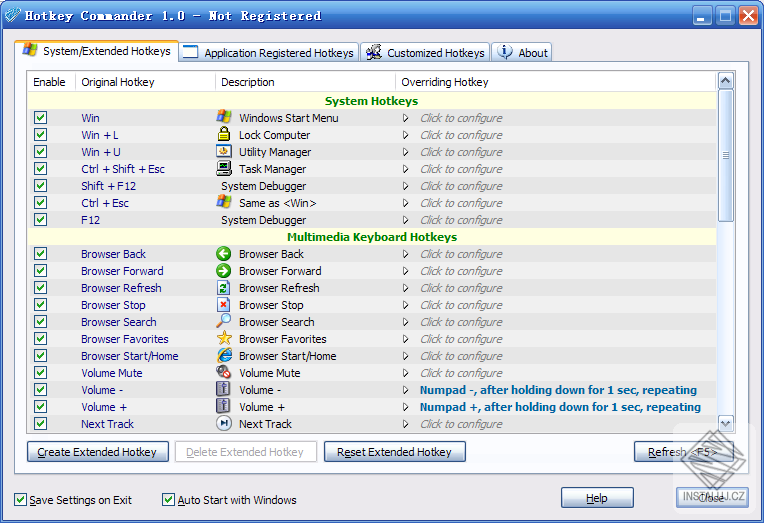The height and width of the screenshot is (523, 764).
Task: Click the green Browser Back arrow icon
Action: [224, 253]
